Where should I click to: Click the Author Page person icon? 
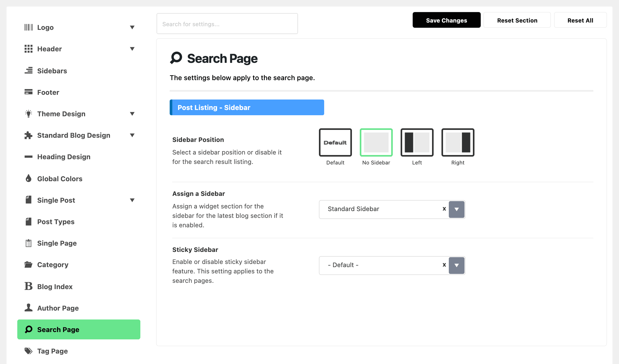click(x=29, y=308)
